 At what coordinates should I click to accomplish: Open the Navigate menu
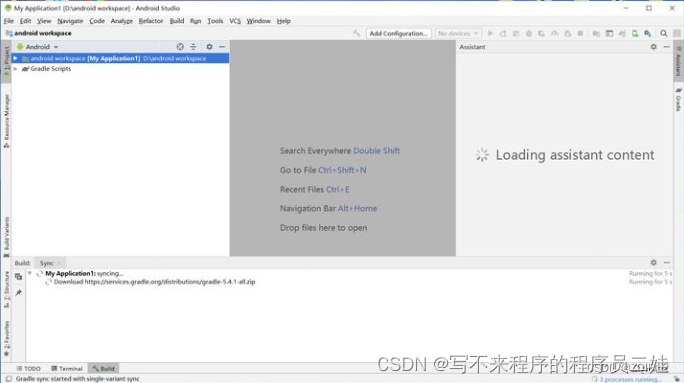[x=70, y=21]
